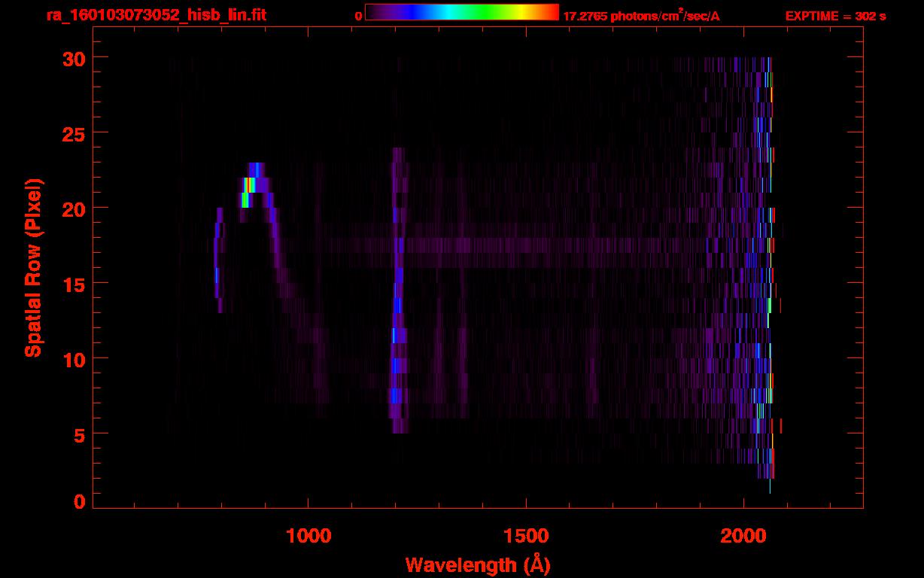Click the x-axis tick label 1500
Screen dimensions: 924x578
click(526, 536)
